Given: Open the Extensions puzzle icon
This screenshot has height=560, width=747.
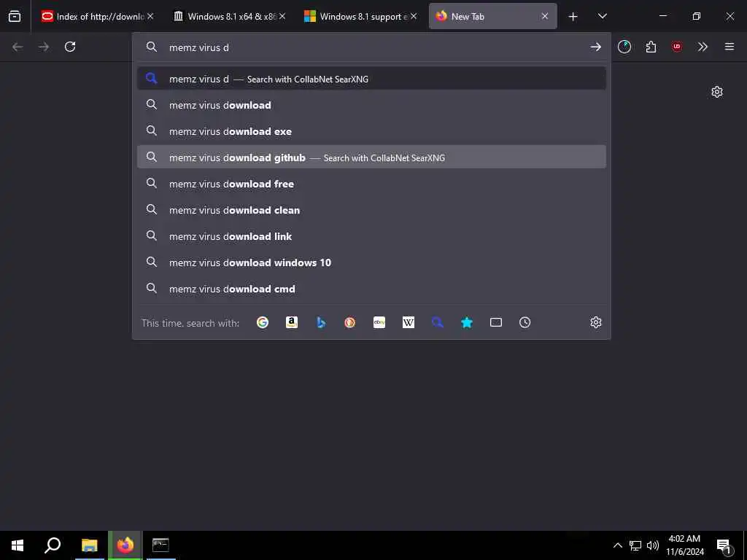Looking at the screenshot, I should [x=651, y=47].
